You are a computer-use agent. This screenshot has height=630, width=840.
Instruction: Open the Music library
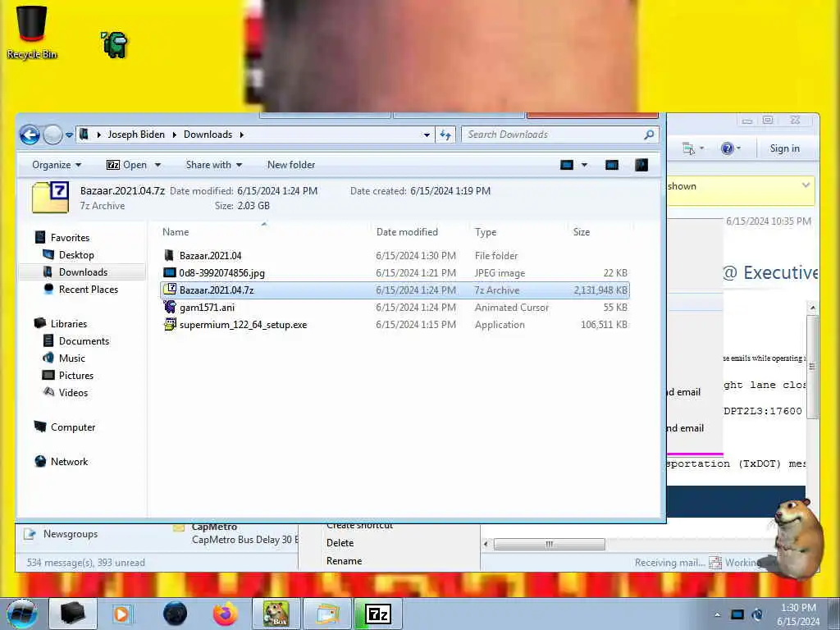[72, 358]
